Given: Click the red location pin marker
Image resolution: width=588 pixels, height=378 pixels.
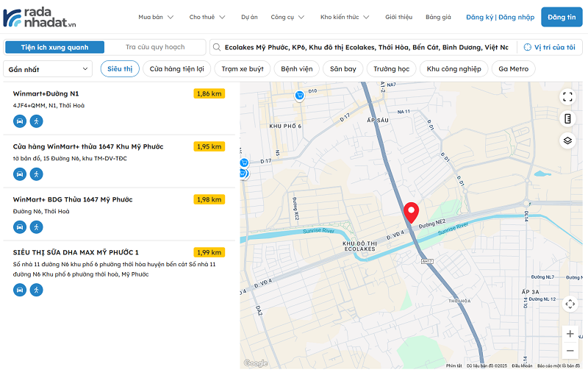Looking at the screenshot, I should [412, 213].
